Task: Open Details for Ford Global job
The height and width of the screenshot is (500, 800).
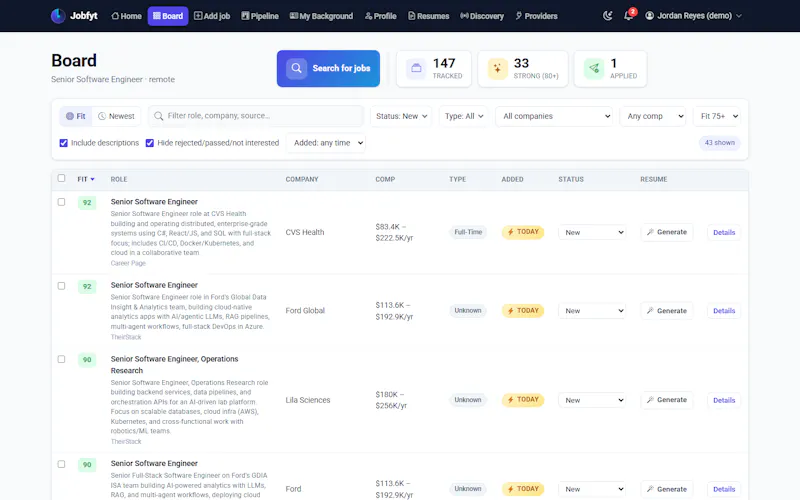Action: (x=724, y=311)
